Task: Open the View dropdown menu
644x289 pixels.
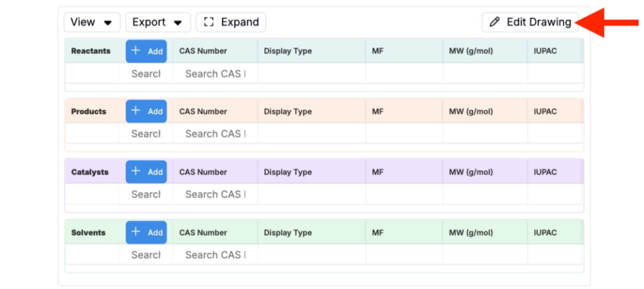Action: pos(92,22)
